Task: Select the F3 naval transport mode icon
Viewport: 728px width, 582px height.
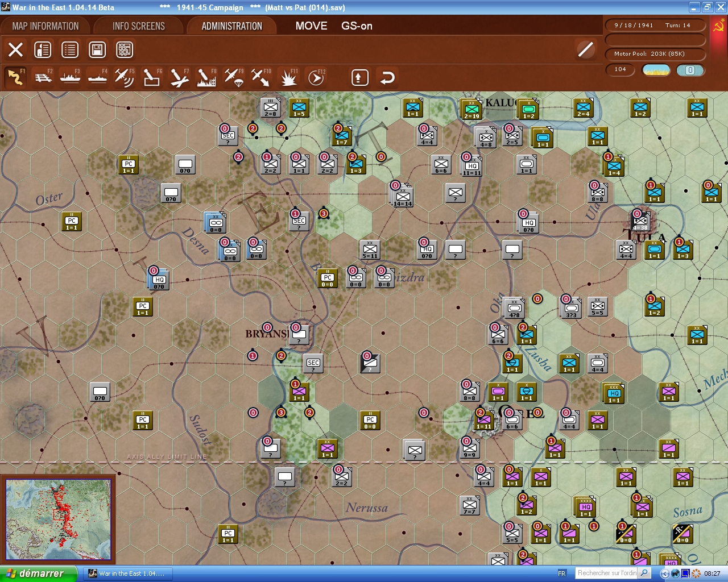Action: point(70,77)
